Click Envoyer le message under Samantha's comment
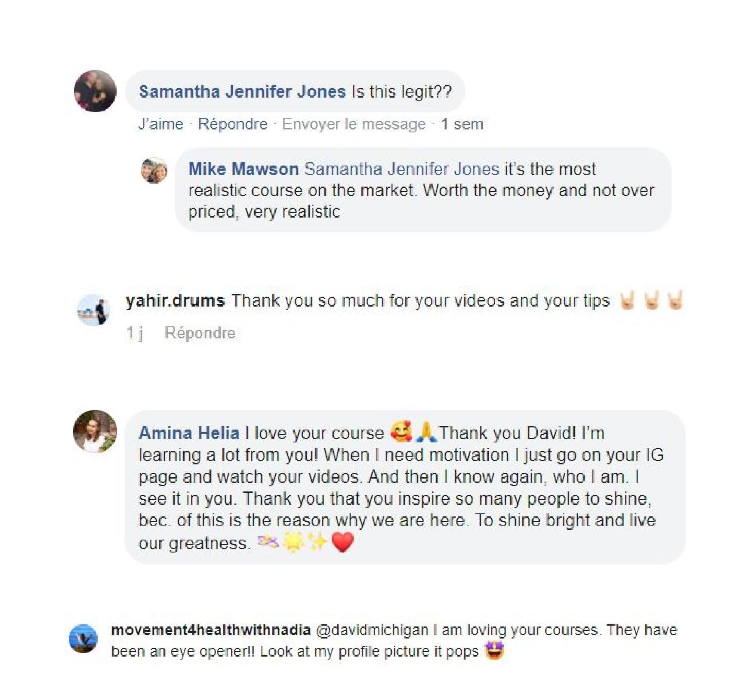 [x=354, y=124]
